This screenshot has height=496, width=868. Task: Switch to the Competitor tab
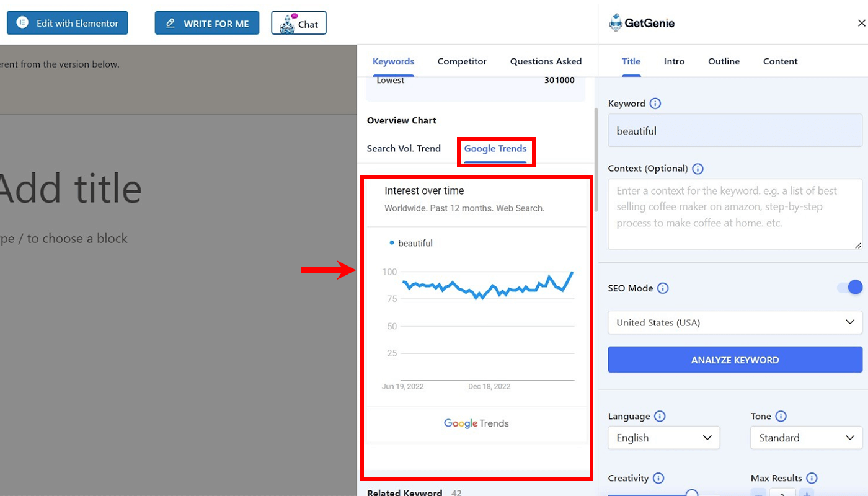[x=462, y=61]
